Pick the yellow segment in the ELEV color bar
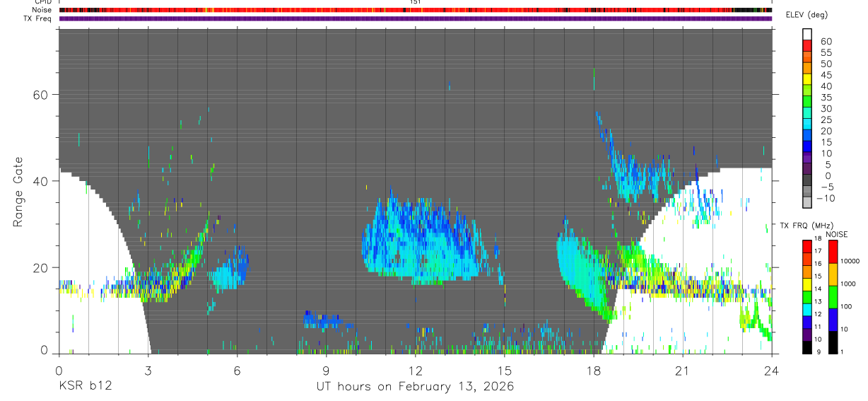868x401 pixels. (x=807, y=79)
